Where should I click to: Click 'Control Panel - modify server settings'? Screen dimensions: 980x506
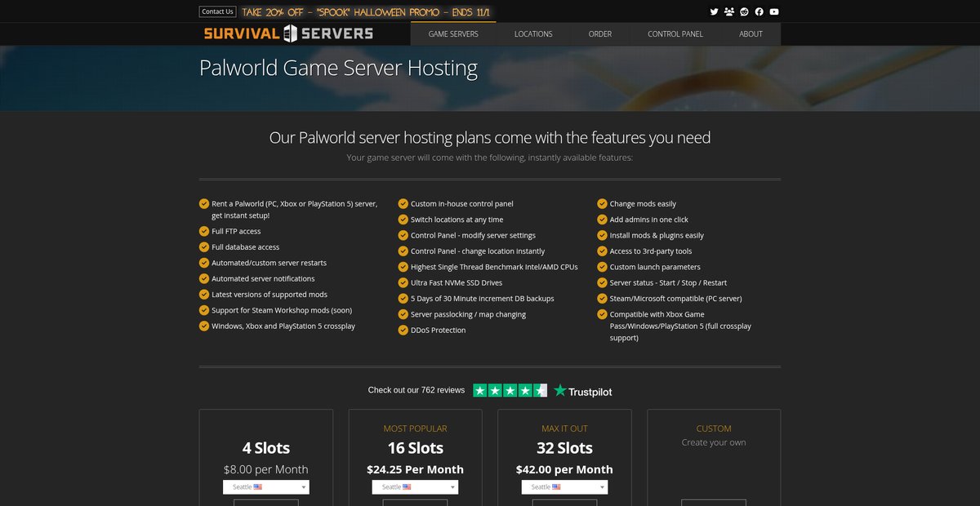coord(473,235)
